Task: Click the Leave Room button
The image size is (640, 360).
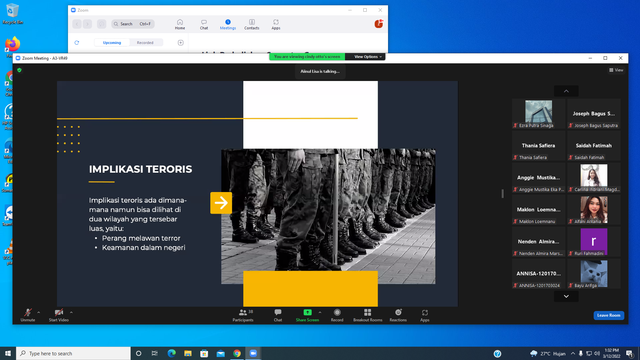Action: point(609,316)
